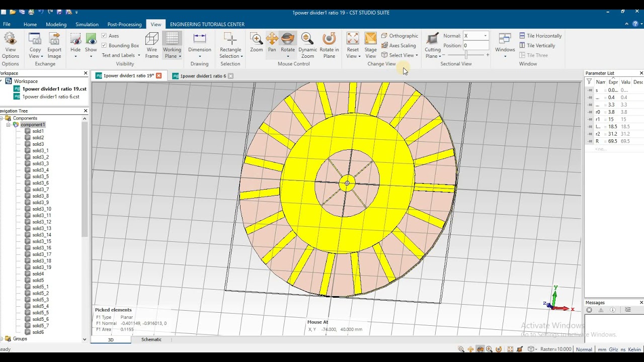
Task: Uncheck the Bounding Box checkbox
Action: [x=104, y=45]
